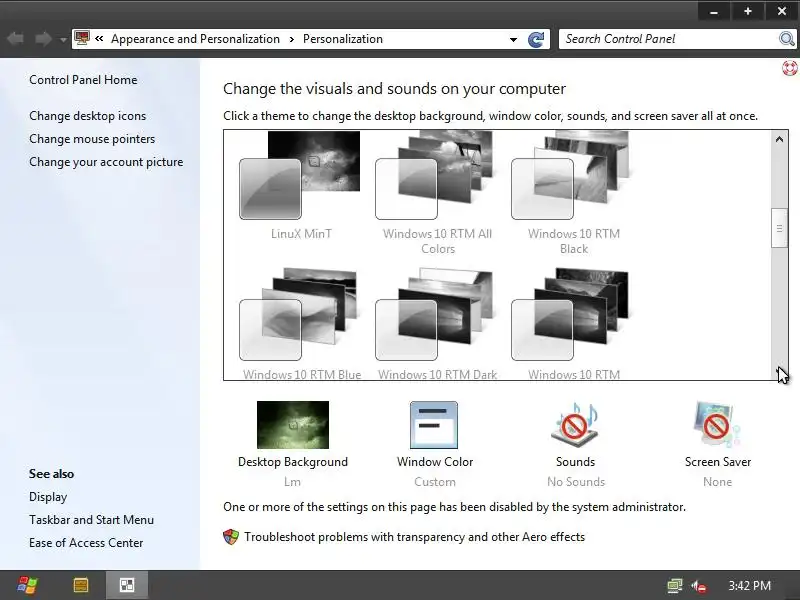Expand chevron after Appearance and Personalization
The height and width of the screenshot is (600, 800).
tap(292, 39)
